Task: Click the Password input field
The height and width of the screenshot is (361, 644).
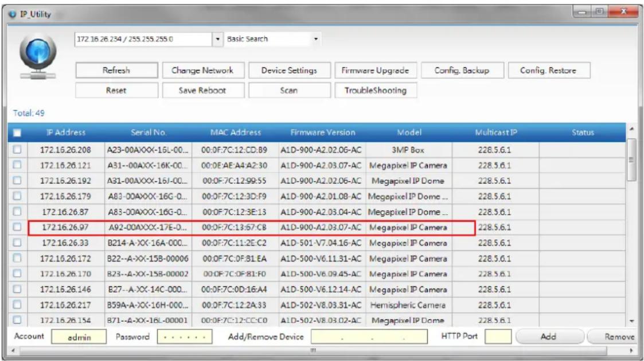Action: [185, 337]
